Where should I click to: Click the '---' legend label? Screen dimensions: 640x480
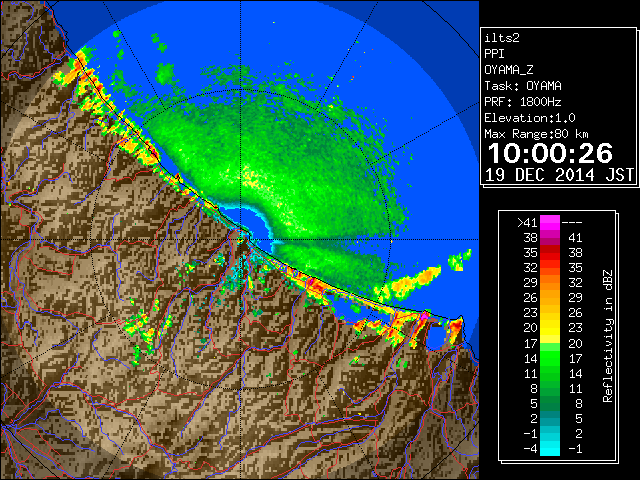(572, 223)
